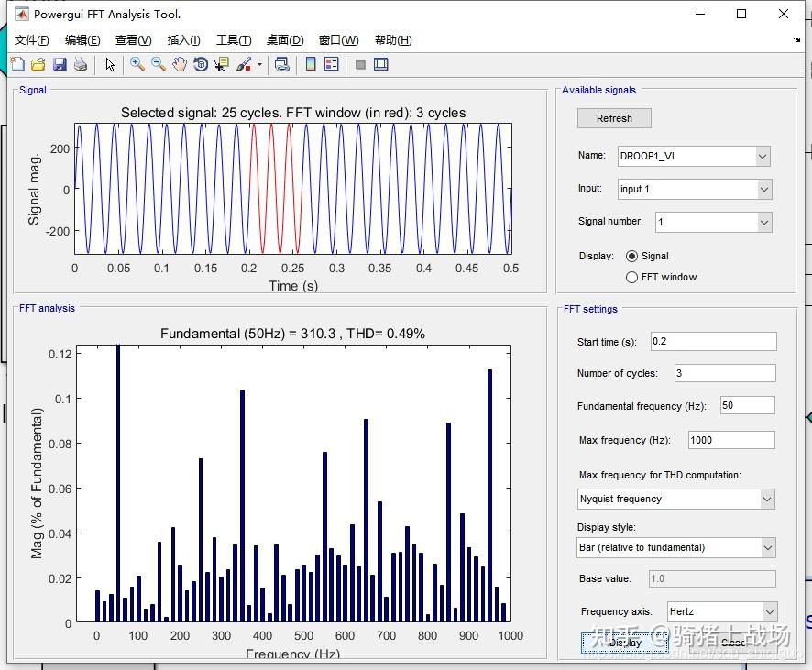Select the Signal display radio button
Image resolution: width=812 pixels, height=670 pixels.
point(631,257)
